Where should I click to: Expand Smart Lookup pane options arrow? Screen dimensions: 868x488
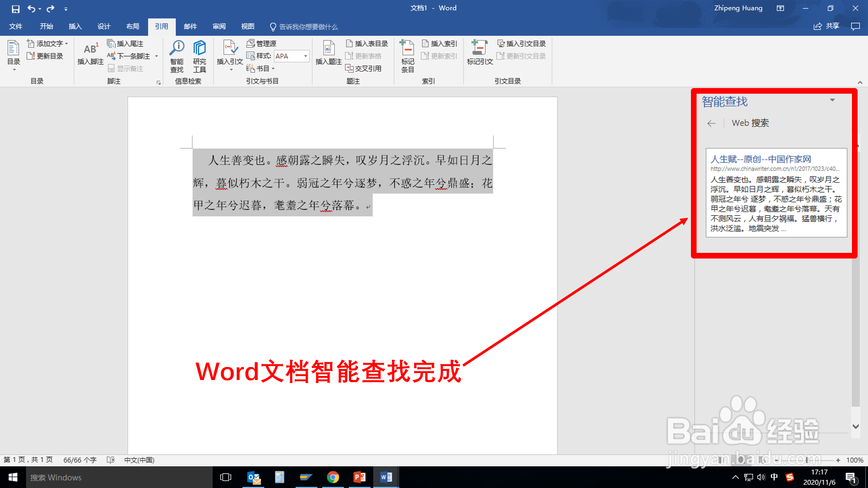click(832, 100)
